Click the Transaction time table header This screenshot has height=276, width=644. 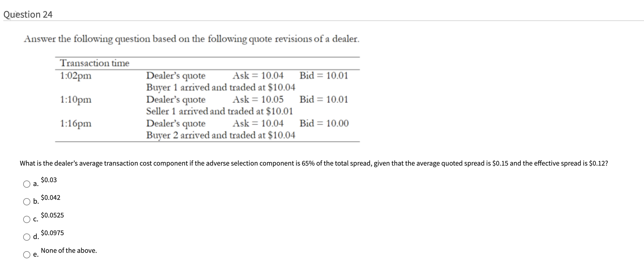(x=95, y=63)
